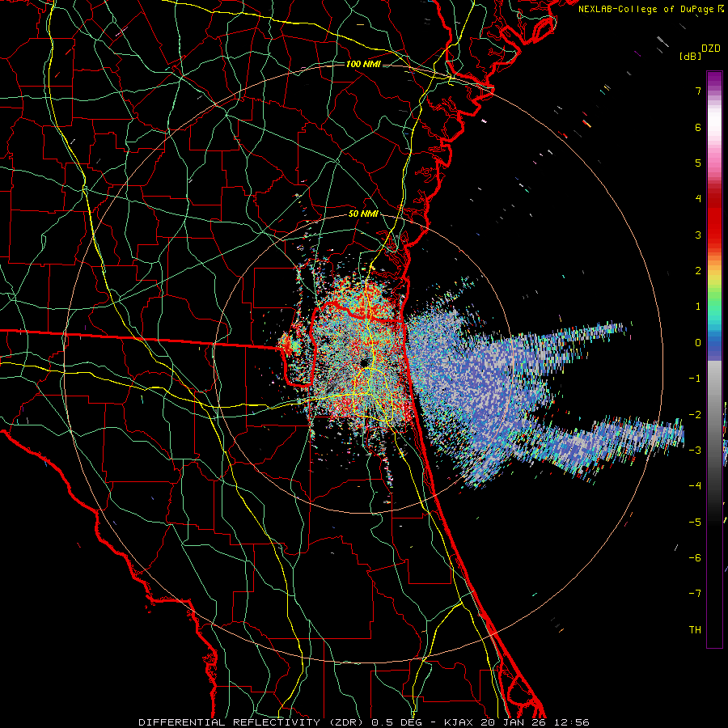Click the 2 value on color scale

pyautogui.click(x=698, y=271)
